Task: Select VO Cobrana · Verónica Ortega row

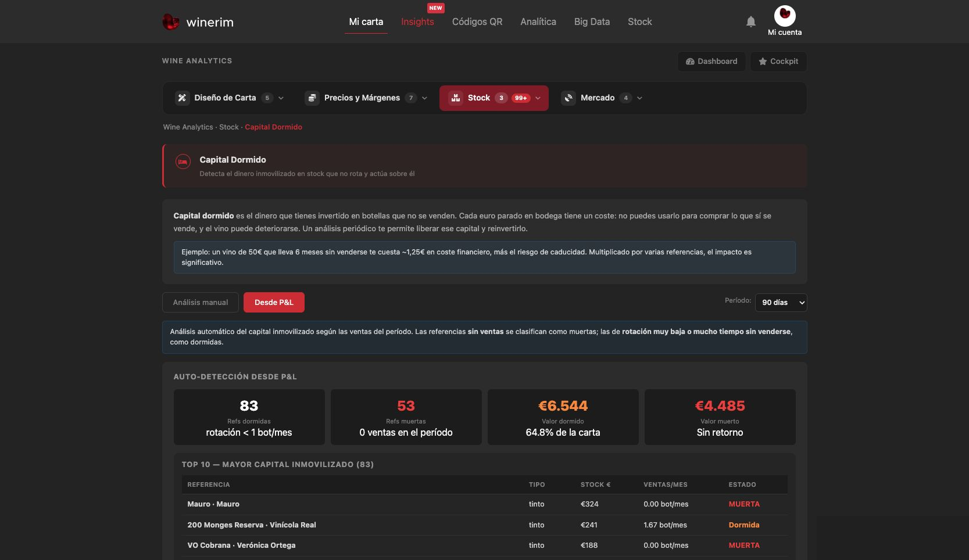Action: [x=485, y=545]
